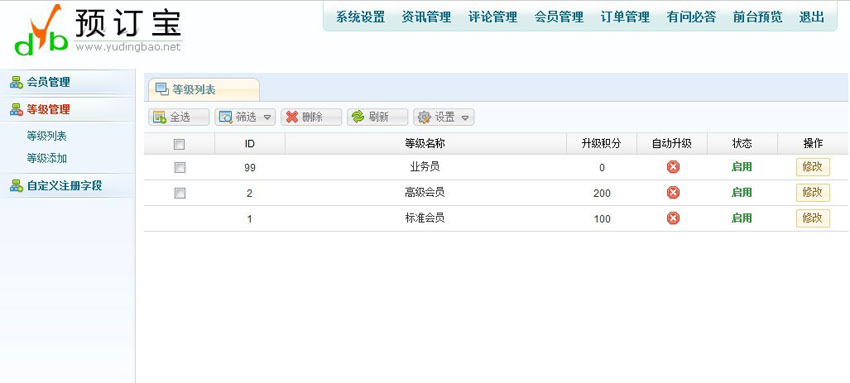This screenshot has height=383, width=850.
Task: Click 退出 to log out
Action: tap(812, 17)
